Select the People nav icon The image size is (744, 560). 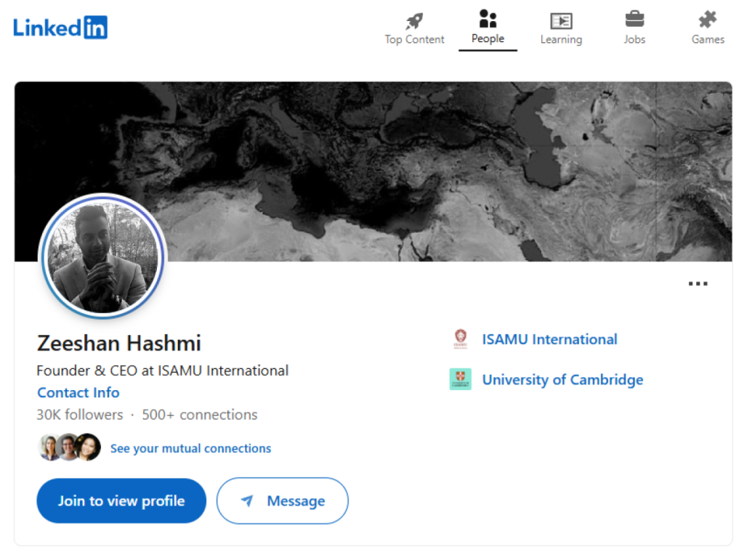488,20
